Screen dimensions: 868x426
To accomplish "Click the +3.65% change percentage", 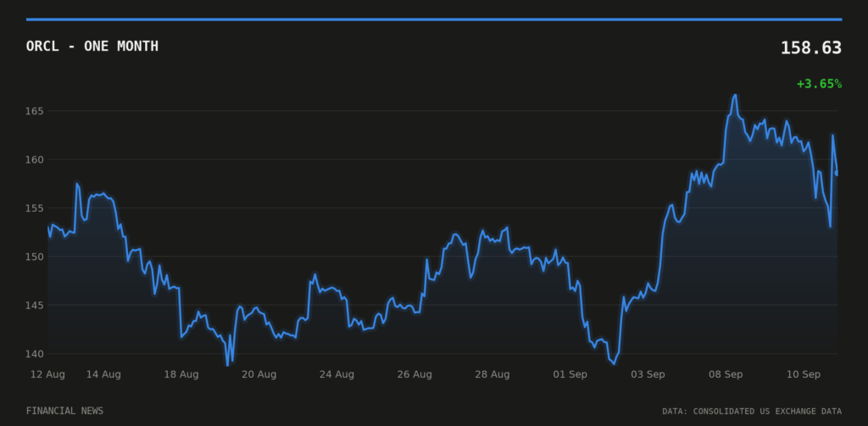I will 820,84.
